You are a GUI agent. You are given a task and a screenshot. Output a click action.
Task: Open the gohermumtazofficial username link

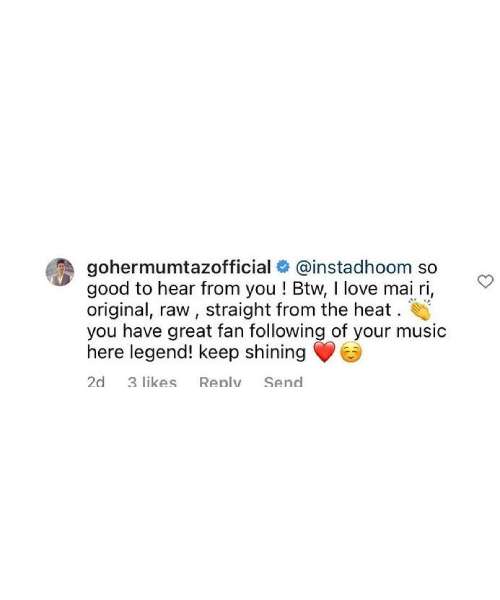click(179, 267)
